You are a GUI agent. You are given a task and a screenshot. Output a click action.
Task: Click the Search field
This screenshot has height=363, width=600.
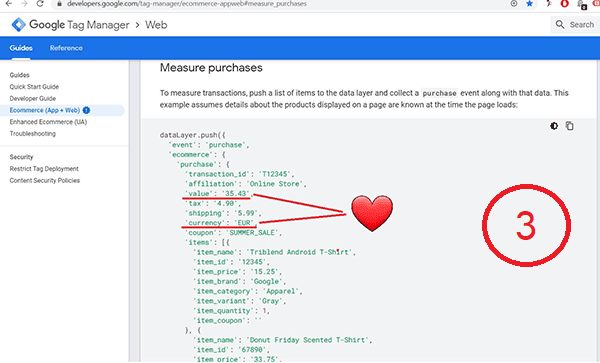coord(575,24)
